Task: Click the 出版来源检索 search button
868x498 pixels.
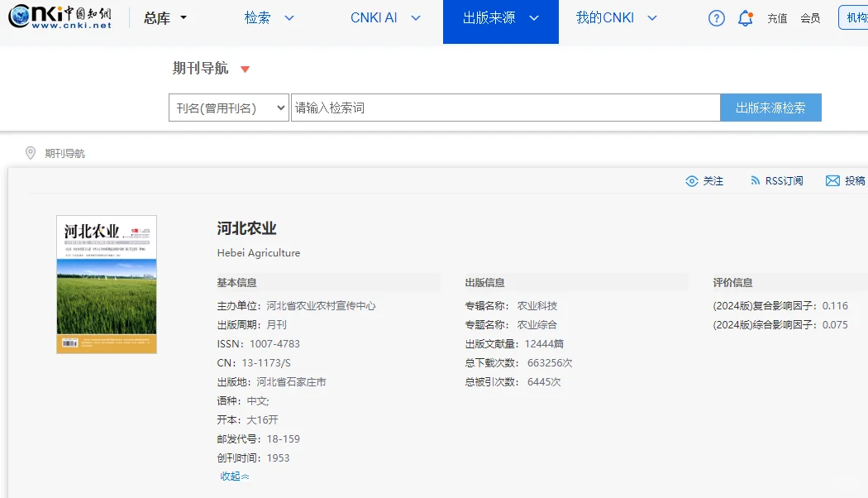Action: (x=770, y=108)
